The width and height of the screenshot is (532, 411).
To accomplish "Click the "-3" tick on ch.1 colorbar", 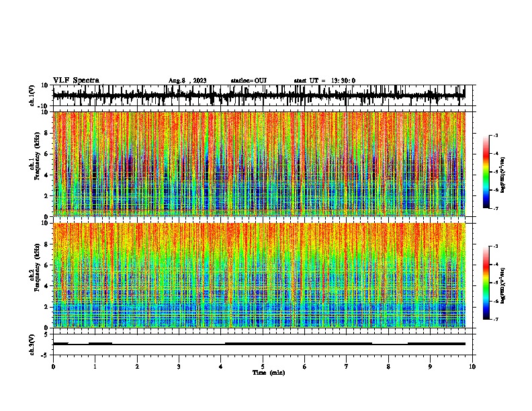I will (x=496, y=136).
